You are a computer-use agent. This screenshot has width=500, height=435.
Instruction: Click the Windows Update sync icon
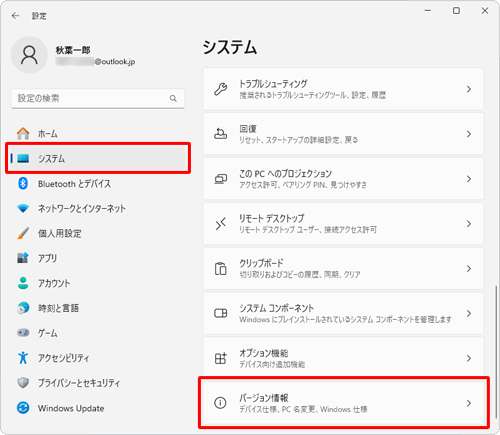point(23,408)
